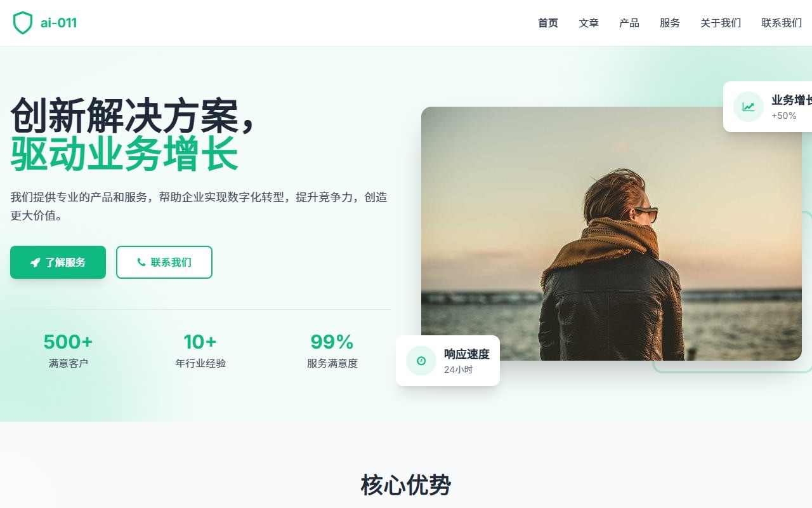Click the 核心优势 section heading
Screen dimensions: 812x508
click(x=406, y=485)
